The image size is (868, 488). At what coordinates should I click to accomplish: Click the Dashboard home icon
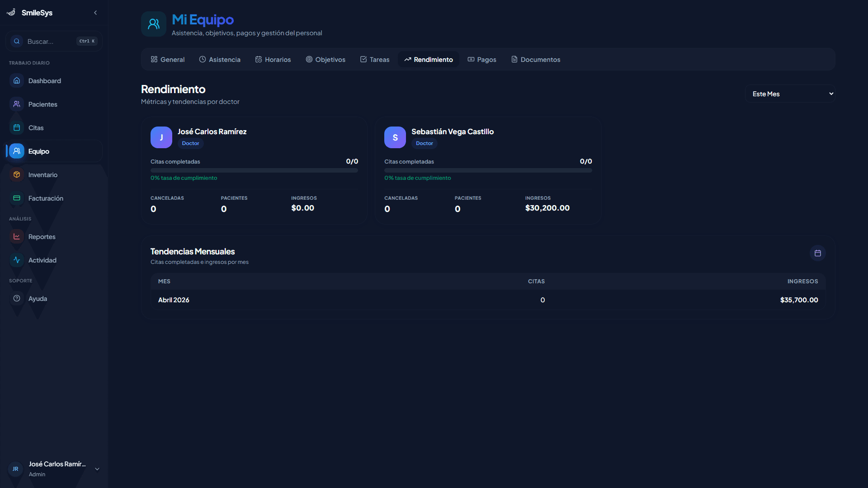coord(17,80)
